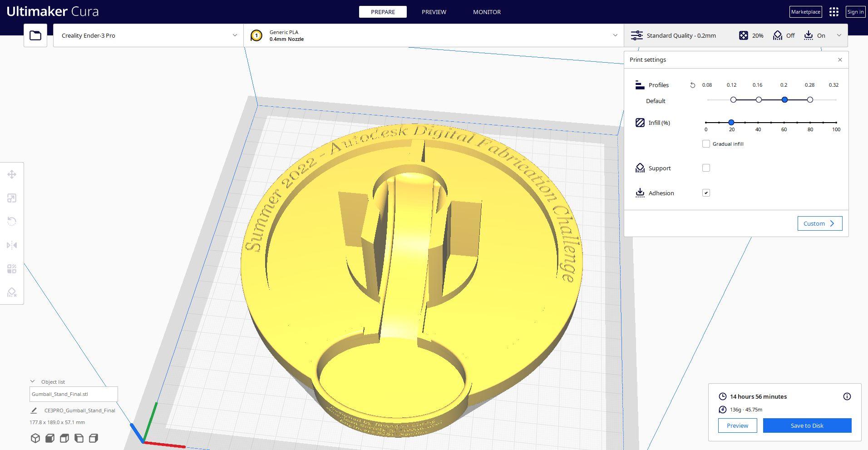Select the Support Blocker tool

pyautogui.click(x=12, y=292)
